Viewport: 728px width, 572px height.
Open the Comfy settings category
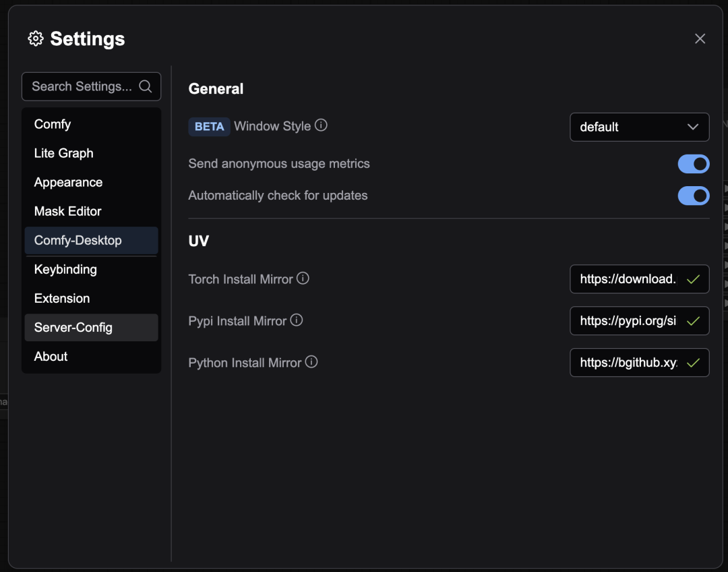point(53,124)
